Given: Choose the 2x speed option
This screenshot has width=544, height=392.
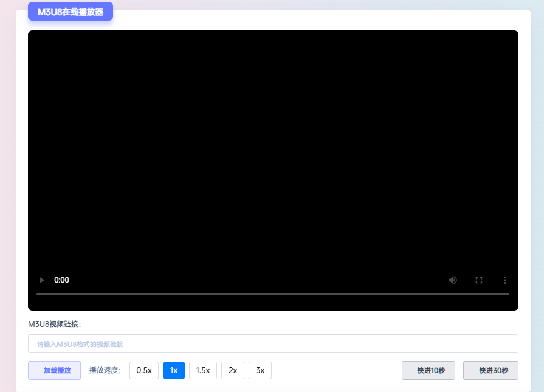Looking at the screenshot, I should point(233,370).
